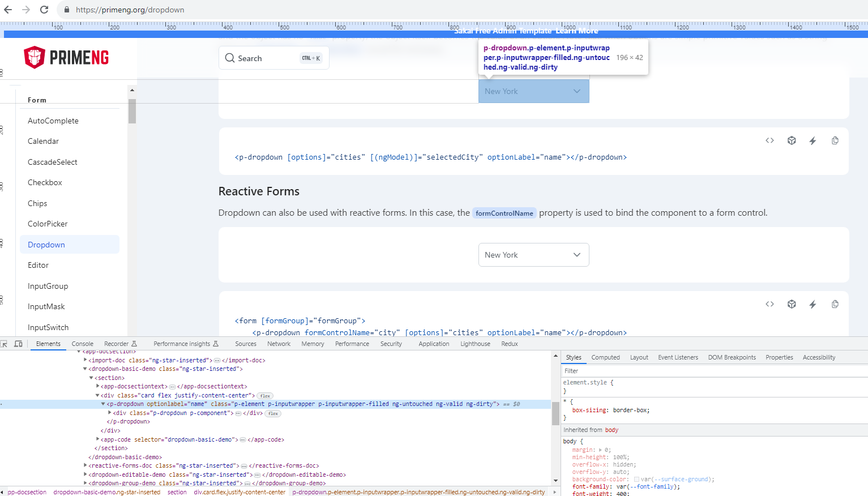Collapse the p-dropdown node in the Elements tree

tap(103, 404)
